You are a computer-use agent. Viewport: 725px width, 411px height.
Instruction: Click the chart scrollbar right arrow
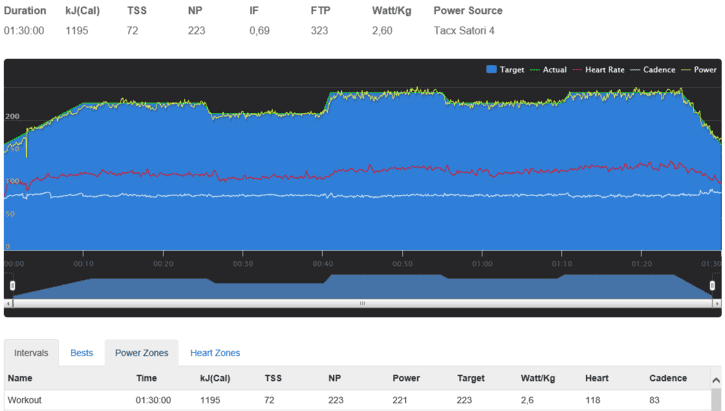coord(713,302)
